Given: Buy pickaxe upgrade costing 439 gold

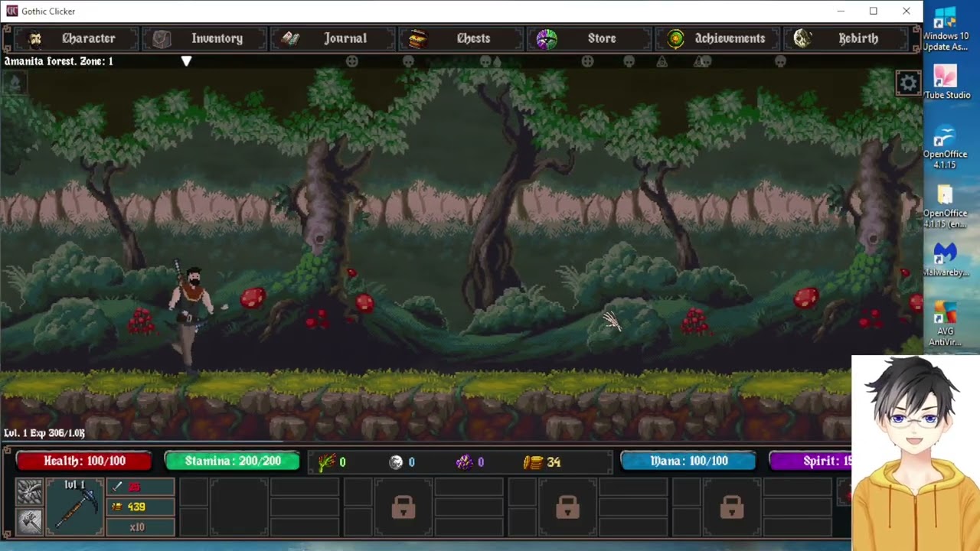Looking at the screenshot, I should 140,507.
